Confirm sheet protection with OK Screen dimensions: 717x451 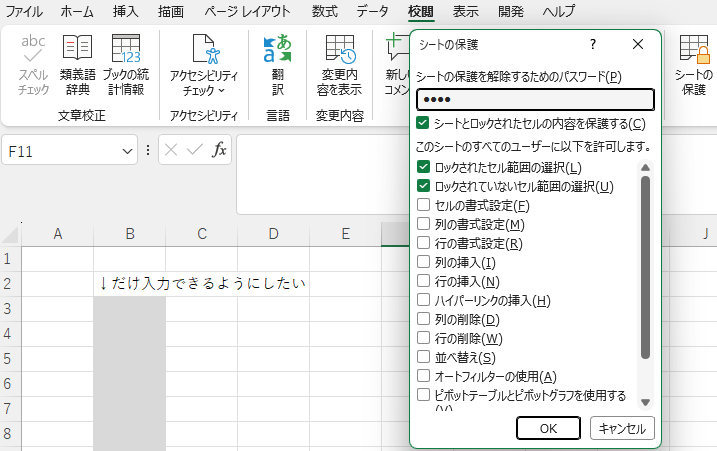coord(548,429)
